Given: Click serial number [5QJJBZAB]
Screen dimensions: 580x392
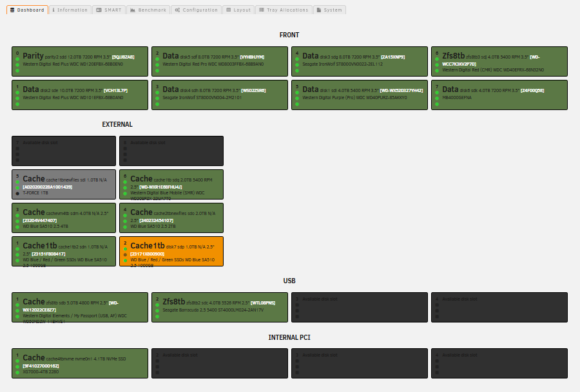Looking at the screenshot, I should [123, 57].
